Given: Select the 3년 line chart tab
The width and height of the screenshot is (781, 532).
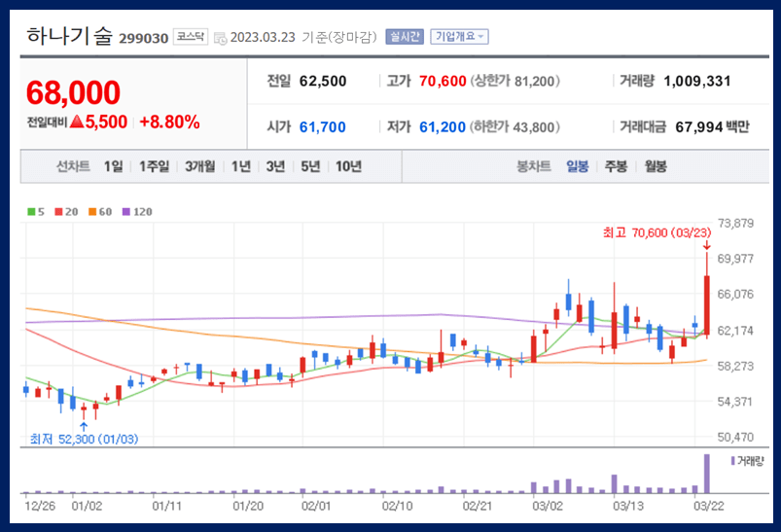Looking at the screenshot, I should [275, 166].
